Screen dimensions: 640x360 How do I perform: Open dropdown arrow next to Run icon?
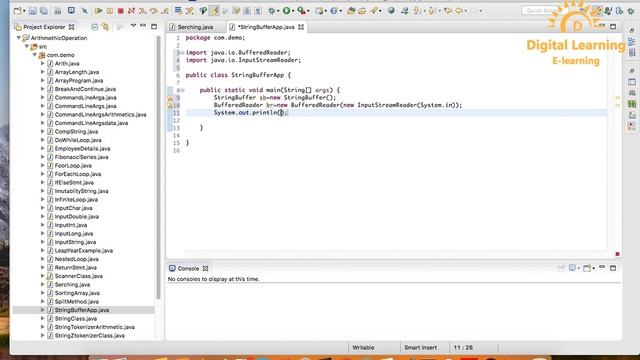(x=293, y=11)
